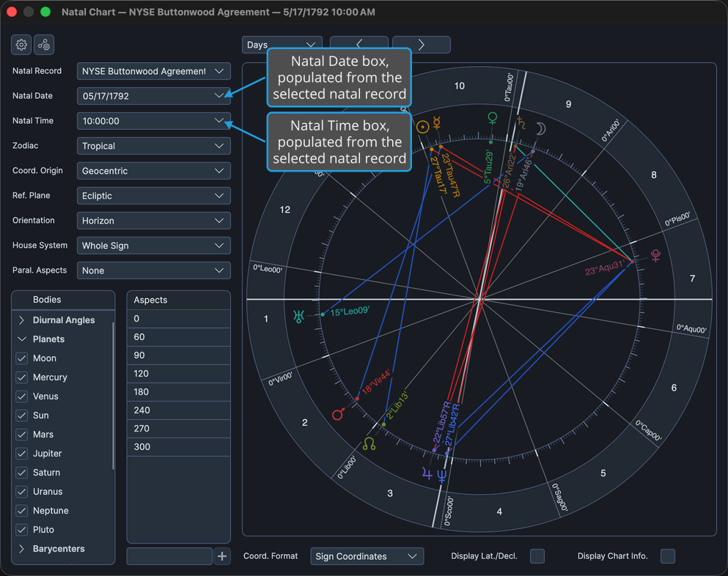Select aspect 60 in Aspects list
Image resolution: width=728 pixels, height=576 pixels.
(179, 337)
